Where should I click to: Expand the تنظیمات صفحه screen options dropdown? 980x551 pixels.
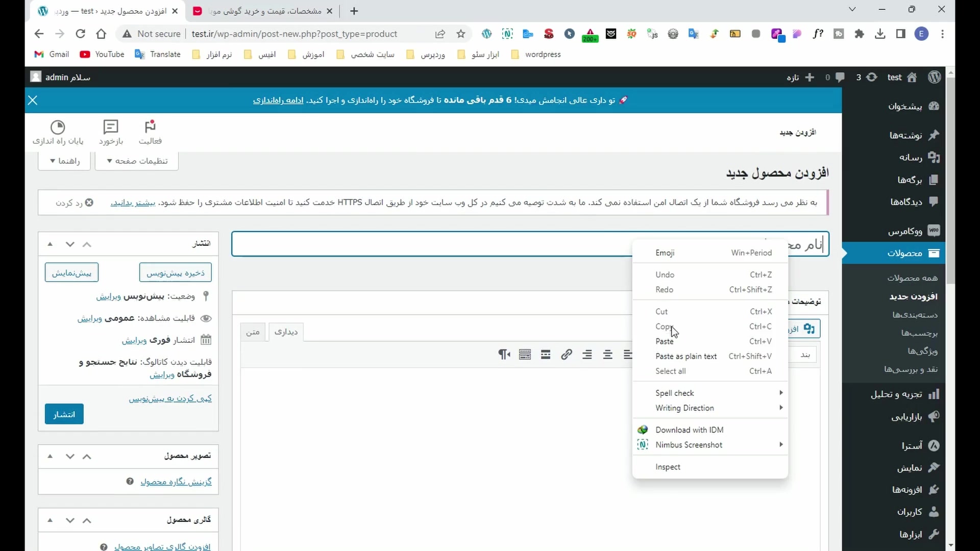click(136, 161)
